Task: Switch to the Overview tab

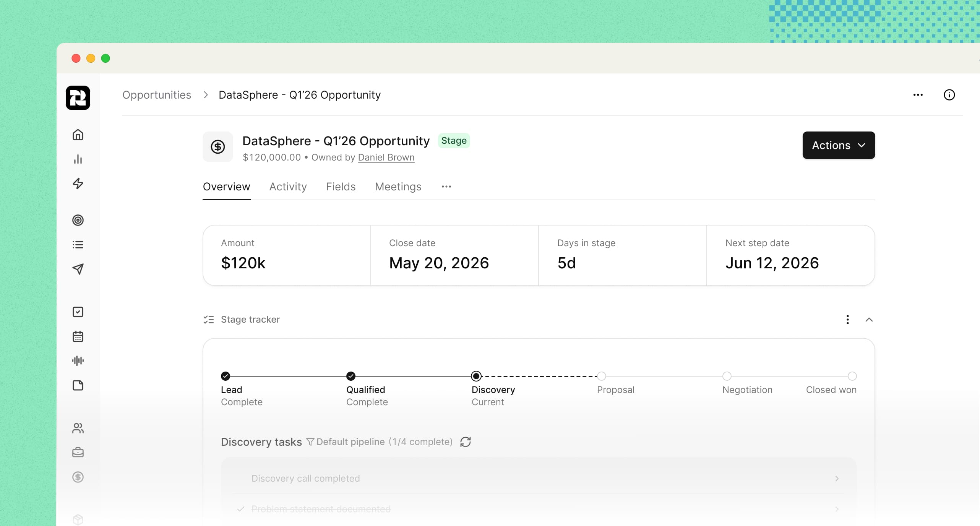Action: pos(227,187)
